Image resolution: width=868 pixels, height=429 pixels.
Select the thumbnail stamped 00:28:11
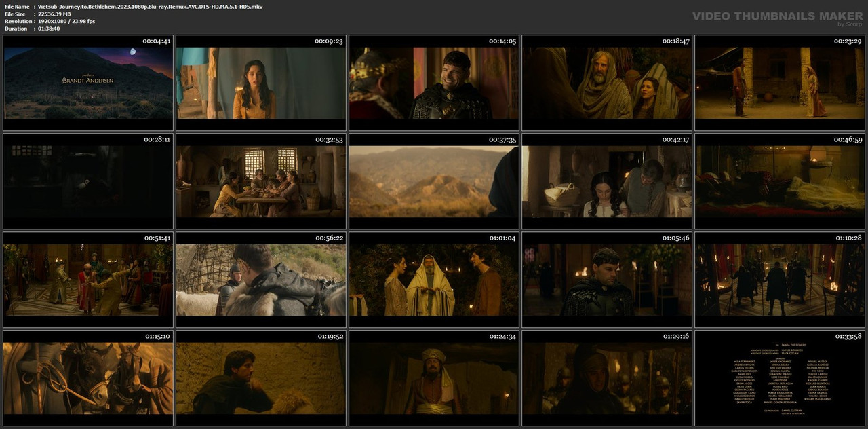click(88, 181)
